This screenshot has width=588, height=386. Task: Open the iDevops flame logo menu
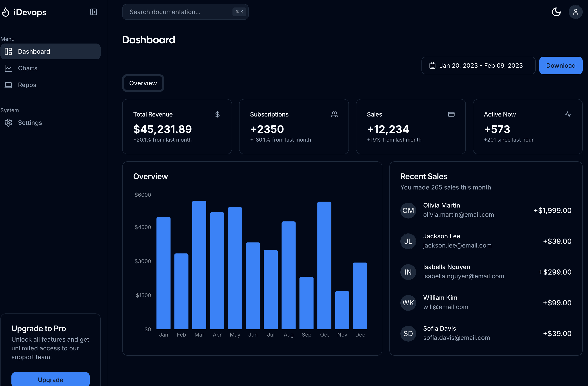click(x=6, y=12)
